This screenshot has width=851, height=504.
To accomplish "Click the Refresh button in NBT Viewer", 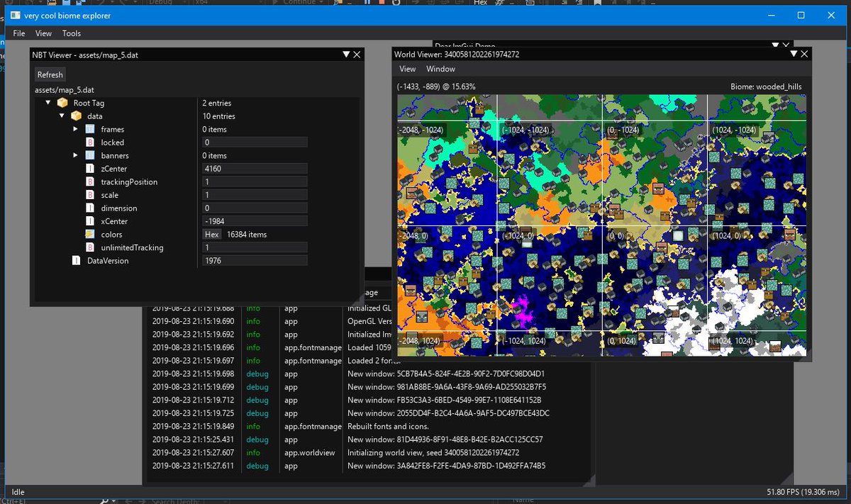I will 50,74.
